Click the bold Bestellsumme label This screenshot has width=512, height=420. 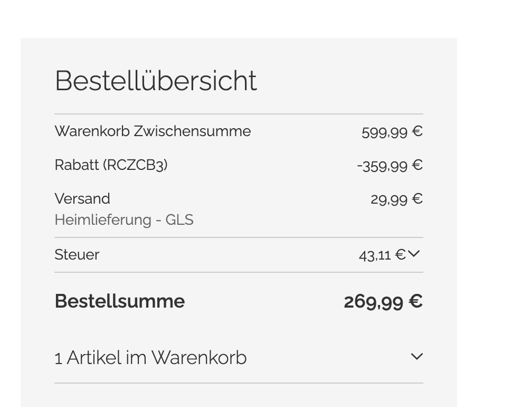[x=120, y=301]
